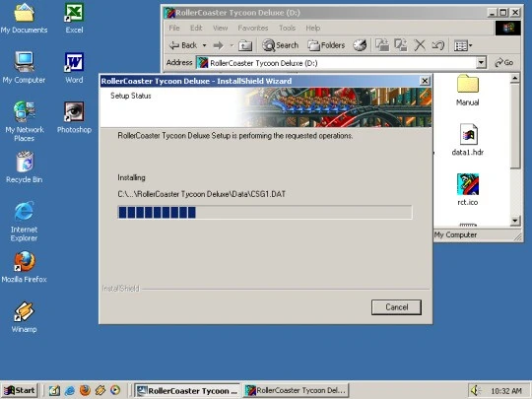The width and height of the screenshot is (532, 399).
Task: Open the Tools menu
Action: [x=287, y=28]
